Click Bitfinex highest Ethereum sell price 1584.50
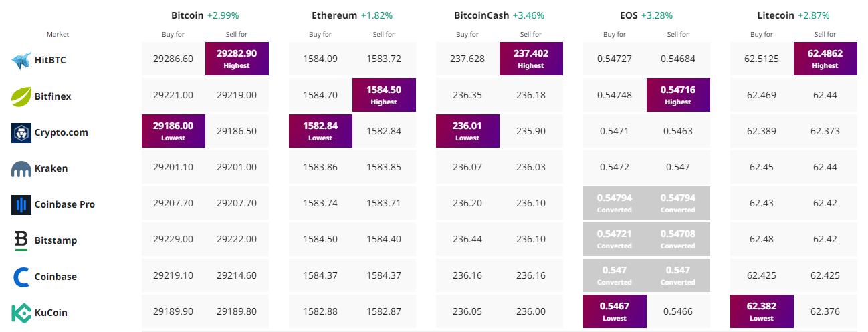 [384, 95]
